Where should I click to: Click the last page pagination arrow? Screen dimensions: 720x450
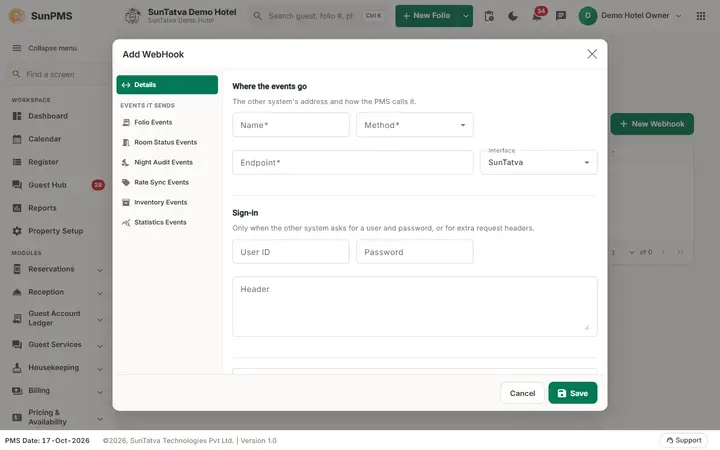[680, 252]
